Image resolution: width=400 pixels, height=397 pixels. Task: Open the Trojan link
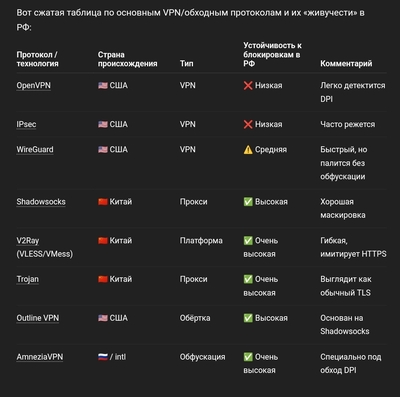click(28, 279)
